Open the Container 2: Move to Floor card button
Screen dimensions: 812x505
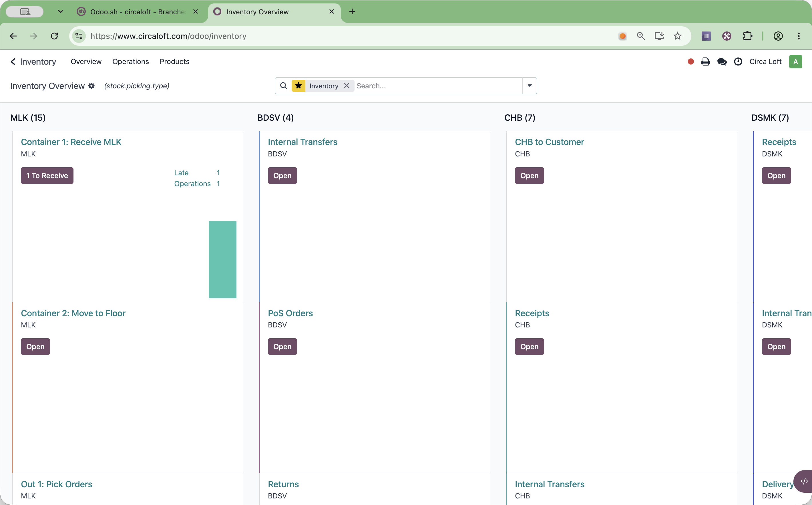pyautogui.click(x=35, y=347)
